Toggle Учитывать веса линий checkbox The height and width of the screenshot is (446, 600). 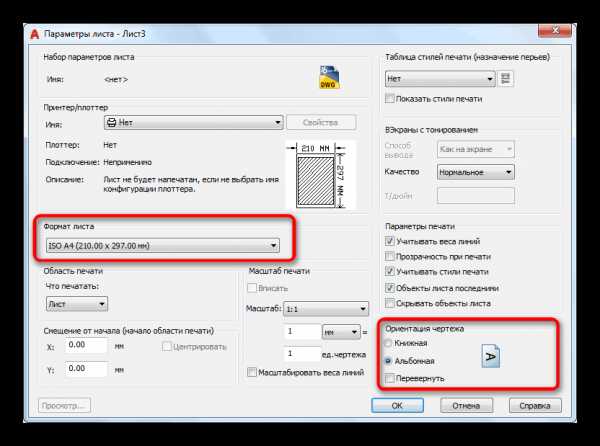[390, 241]
